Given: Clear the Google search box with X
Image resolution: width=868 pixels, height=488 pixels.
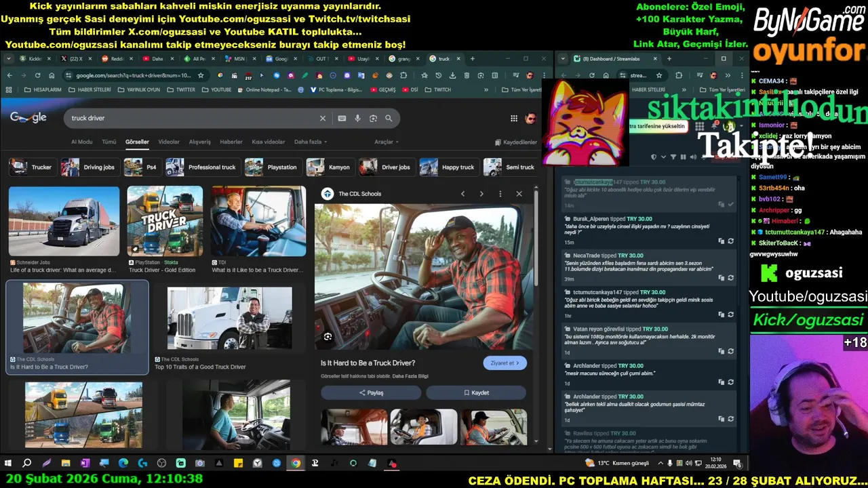Looking at the screenshot, I should (323, 118).
